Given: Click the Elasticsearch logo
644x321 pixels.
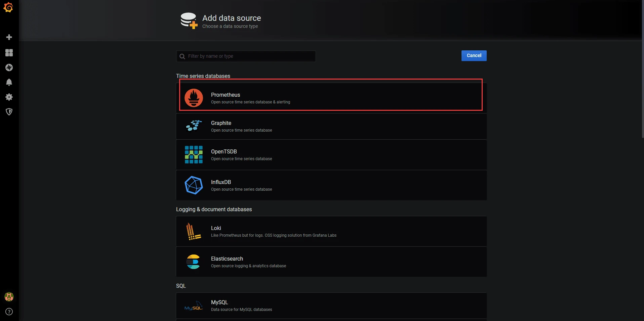Looking at the screenshot, I should coord(193,262).
